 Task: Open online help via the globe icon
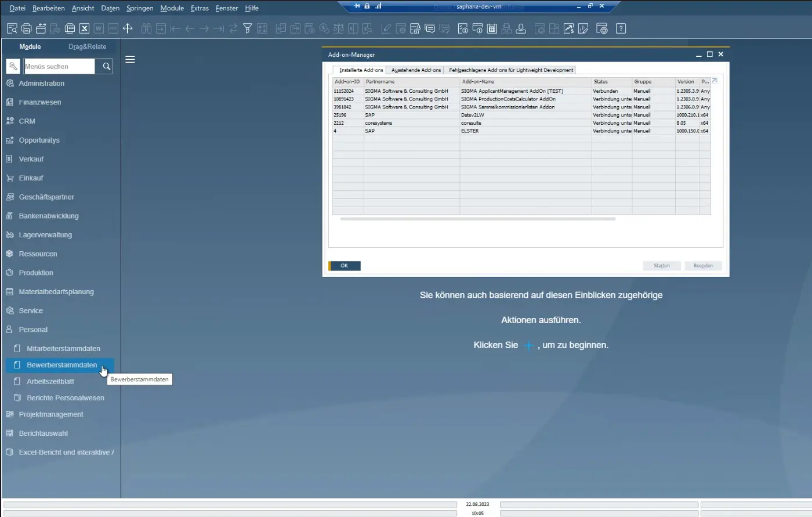[601, 28]
